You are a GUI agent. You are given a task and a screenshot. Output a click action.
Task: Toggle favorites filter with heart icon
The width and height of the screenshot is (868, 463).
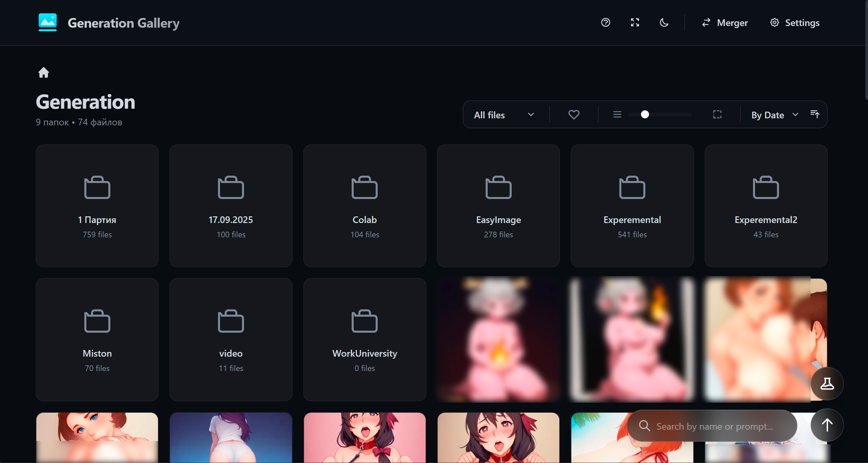(x=574, y=115)
